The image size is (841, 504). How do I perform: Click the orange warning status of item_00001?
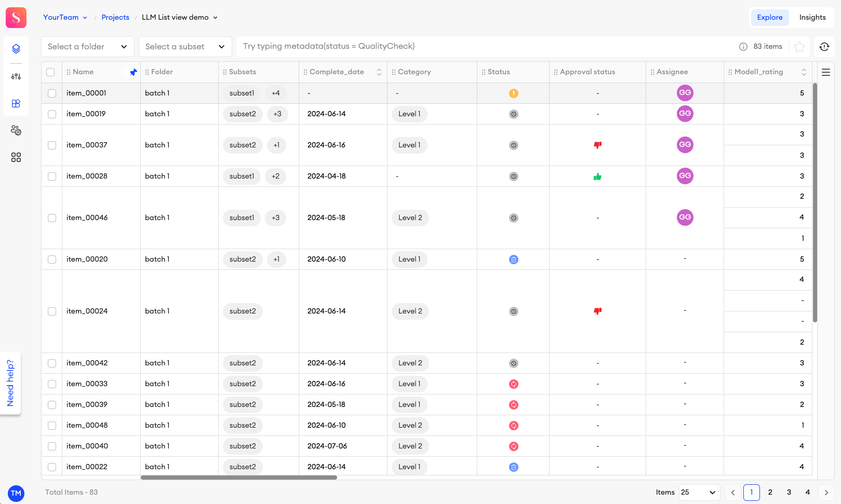pyautogui.click(x=514, y=93)
